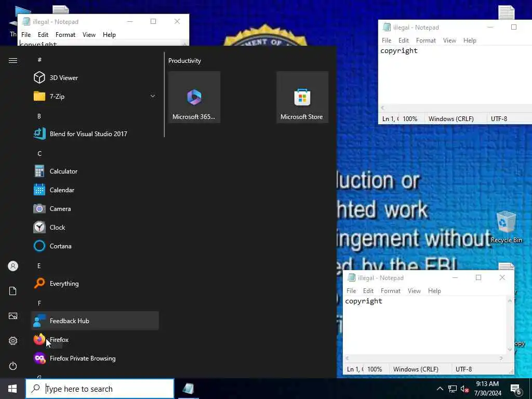This screenshot has width=532, height=399.
Task: Open File menu in the top-left Notepad
Action: (x=26, y=35)
